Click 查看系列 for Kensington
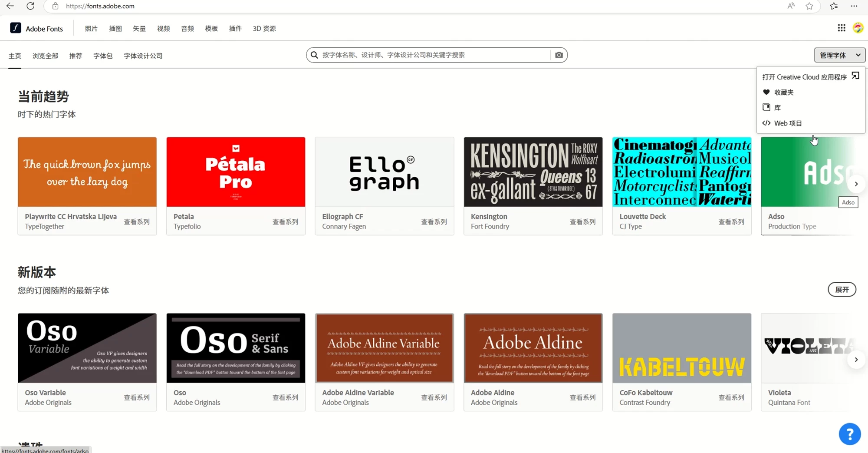Viewport: 868px width, 453px height. 582,222
